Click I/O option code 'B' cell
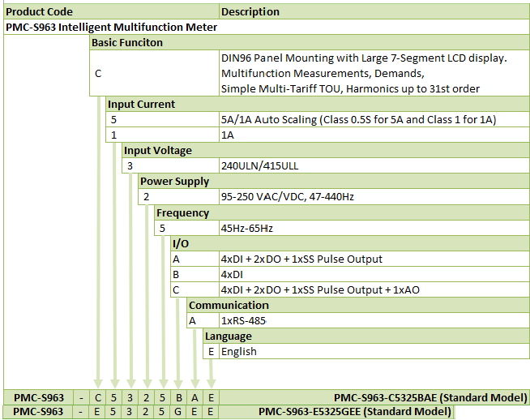 [x=195, y=275]
